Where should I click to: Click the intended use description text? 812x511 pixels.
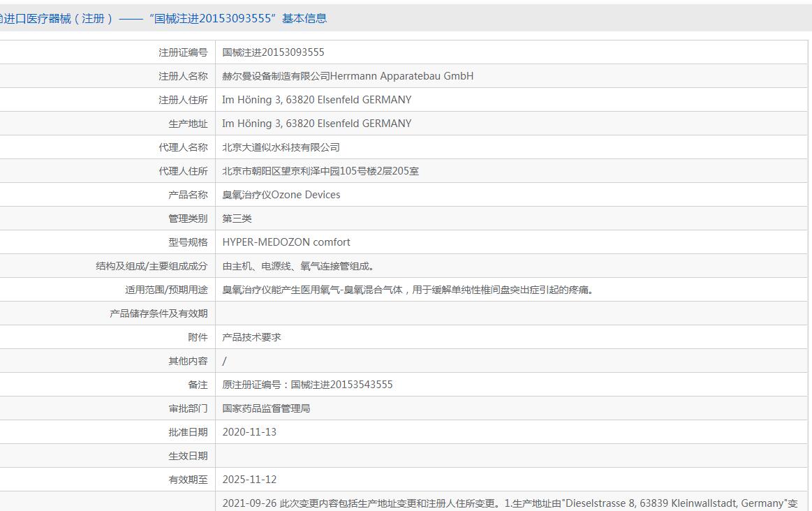pyautogui.click(x=408, y=290)
